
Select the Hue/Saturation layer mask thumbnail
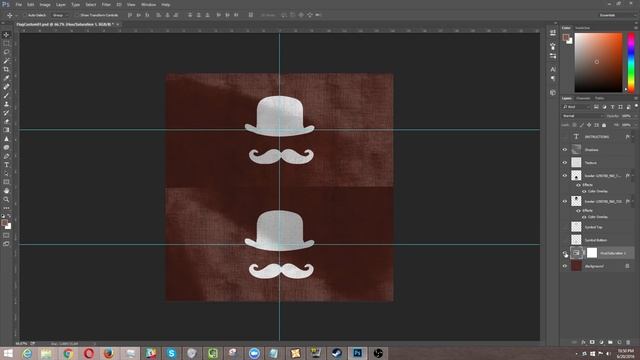[x=592, y=253]
